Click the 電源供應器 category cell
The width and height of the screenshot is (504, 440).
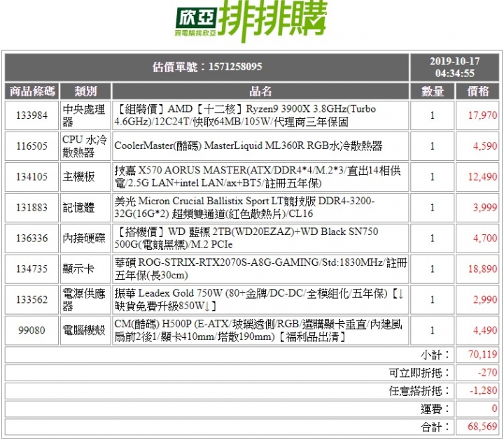85,299
